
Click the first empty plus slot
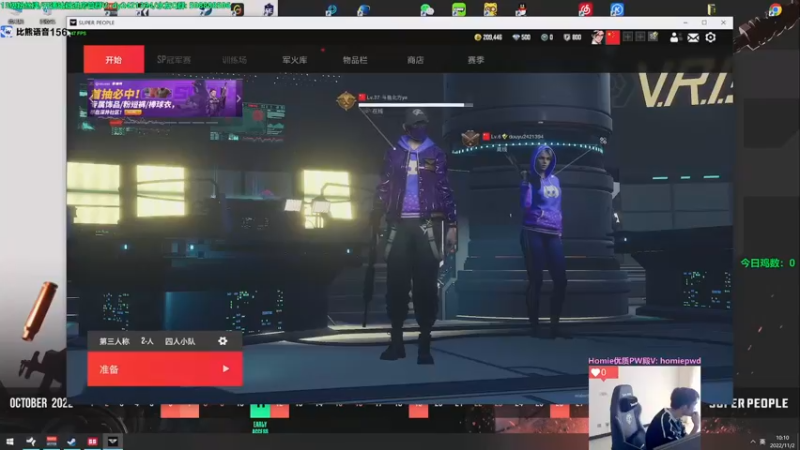coord(628,37)
